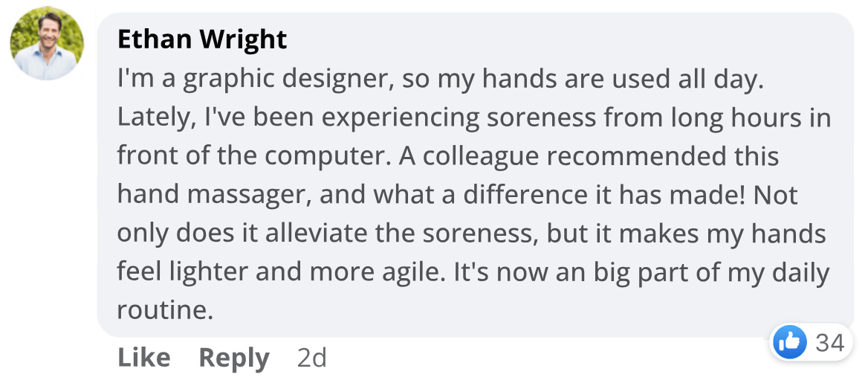The height and width of the screenshot is (386, 868).
Task: Click the blue thumbs-up reaction icon
Action: (789, 343)
